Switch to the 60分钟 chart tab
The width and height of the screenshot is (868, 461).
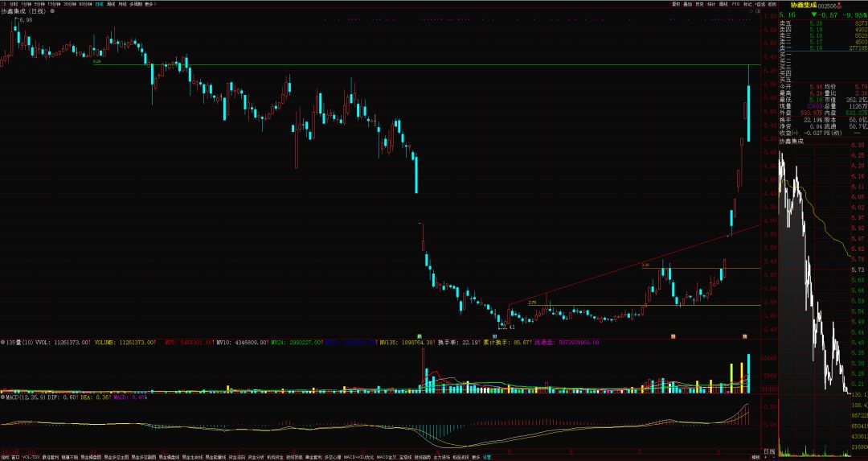[85, 4]
